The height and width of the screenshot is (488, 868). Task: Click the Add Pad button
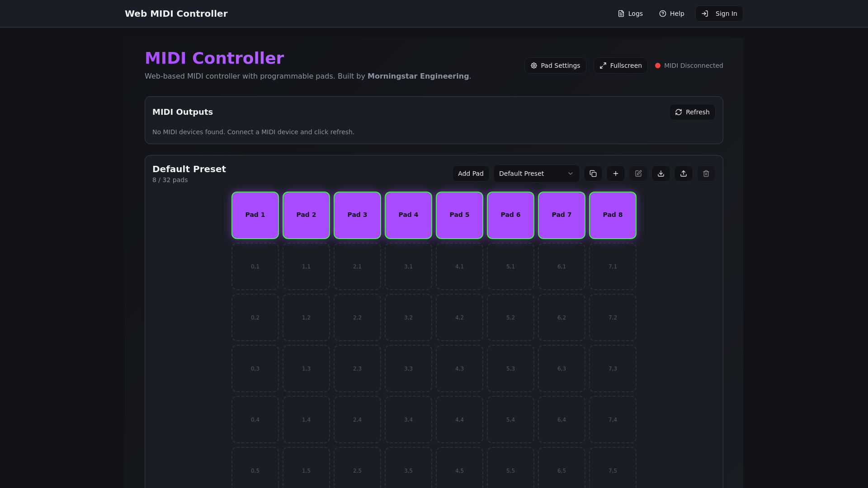[471, 174]
